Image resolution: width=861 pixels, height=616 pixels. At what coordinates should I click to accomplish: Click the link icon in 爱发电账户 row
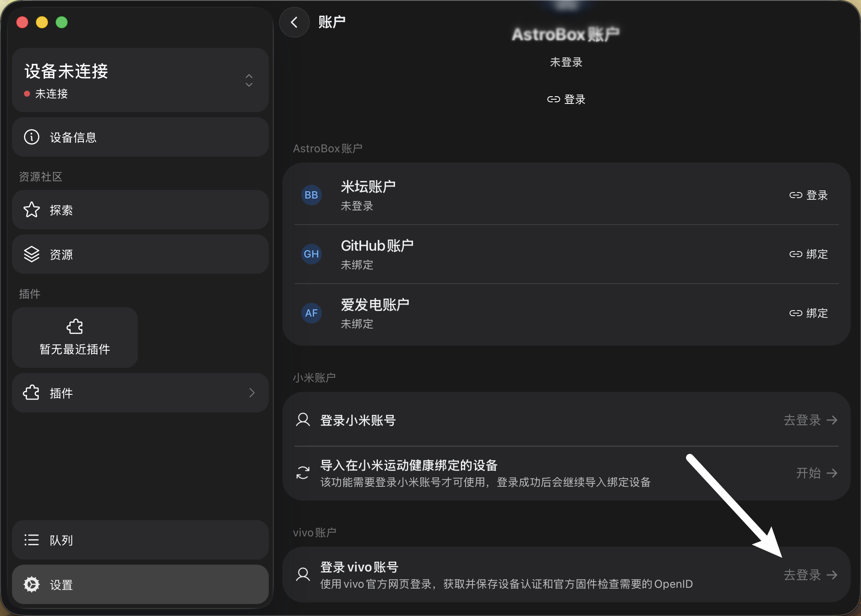point(796,313)
